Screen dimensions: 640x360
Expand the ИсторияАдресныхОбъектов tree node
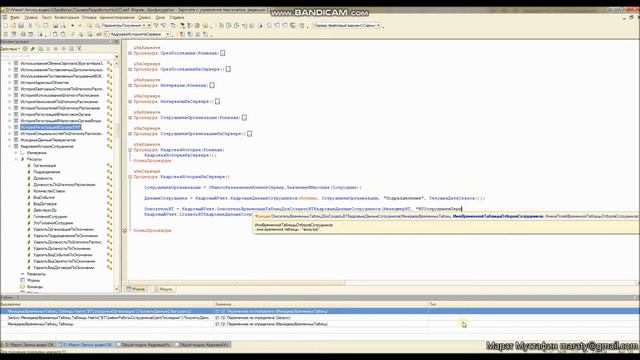pos(9,82)
